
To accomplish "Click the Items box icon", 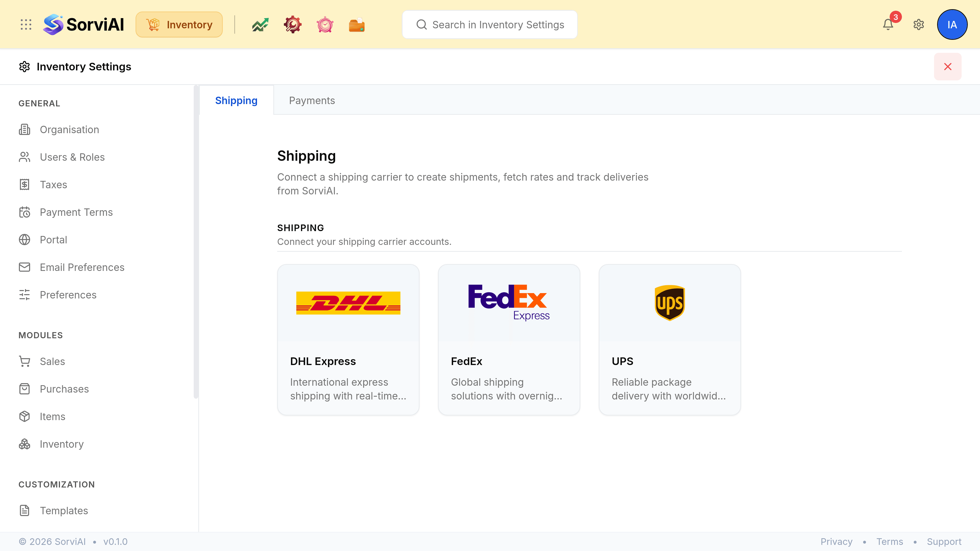I will coord(24,417).
